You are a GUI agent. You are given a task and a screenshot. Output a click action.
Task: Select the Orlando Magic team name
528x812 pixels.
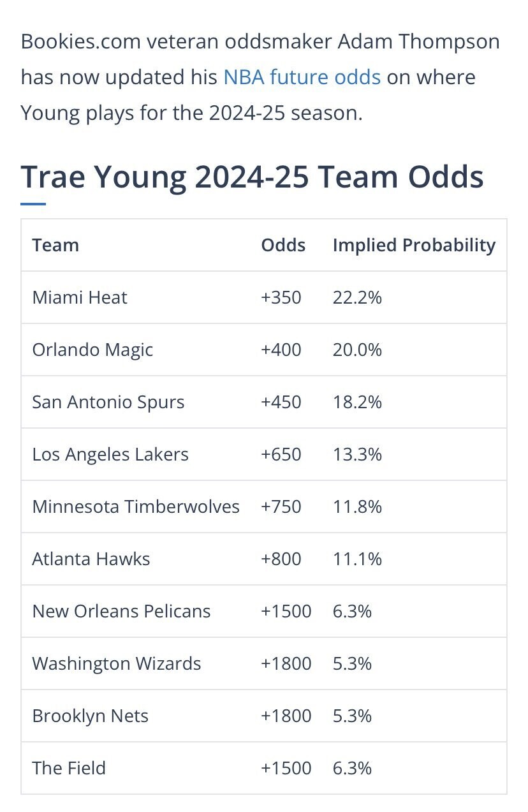[x=92, y=350]
